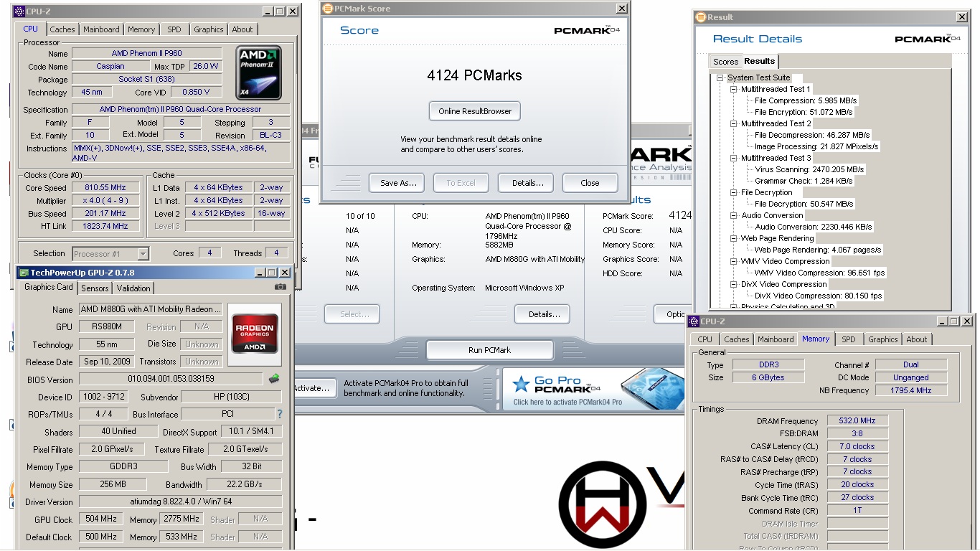Select the Web Page Rendering: 4.067 pages/s row
Image resolution: width=980 pixels, height=551 pixels.
(818, 250)
